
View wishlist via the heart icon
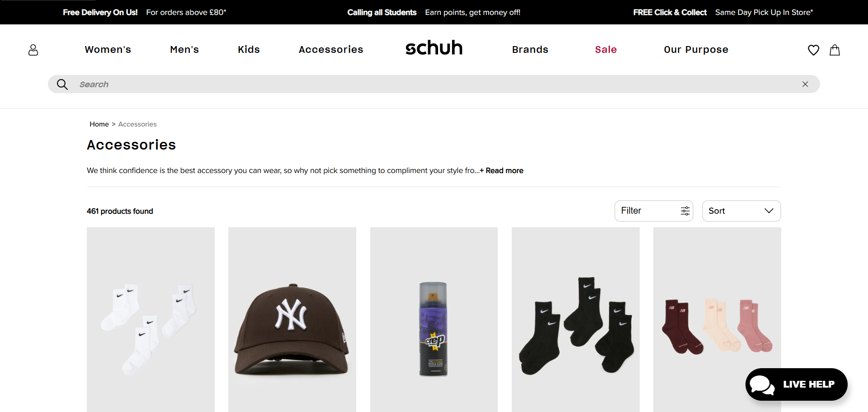[x=813, y=50]
